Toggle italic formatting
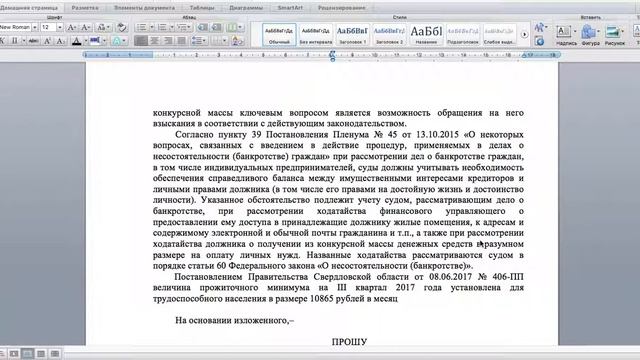Viewport: 640px width, 360px height. (x=2, y=41)
